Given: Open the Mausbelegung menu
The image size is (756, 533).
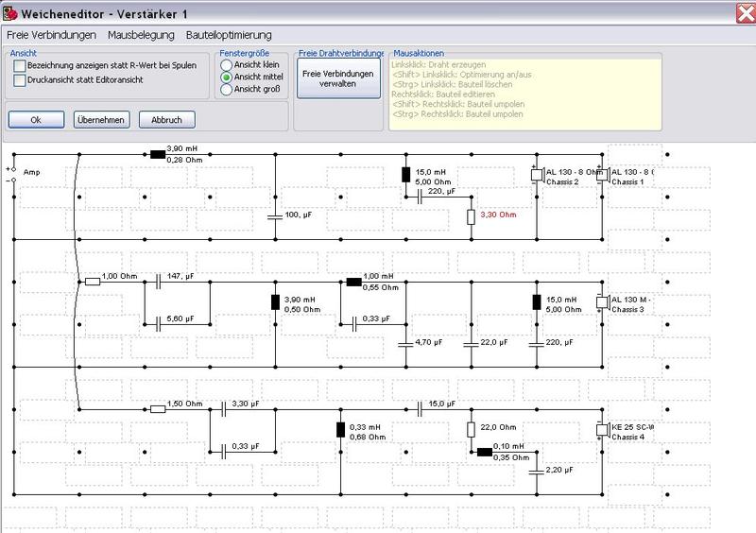Looking at the screenshot, I should click(141, 35).
